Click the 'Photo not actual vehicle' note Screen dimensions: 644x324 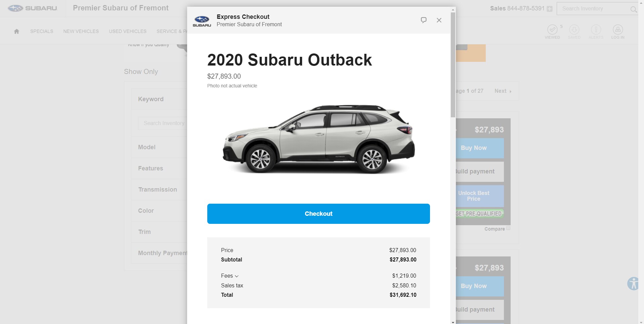click(x=232, y=86)
